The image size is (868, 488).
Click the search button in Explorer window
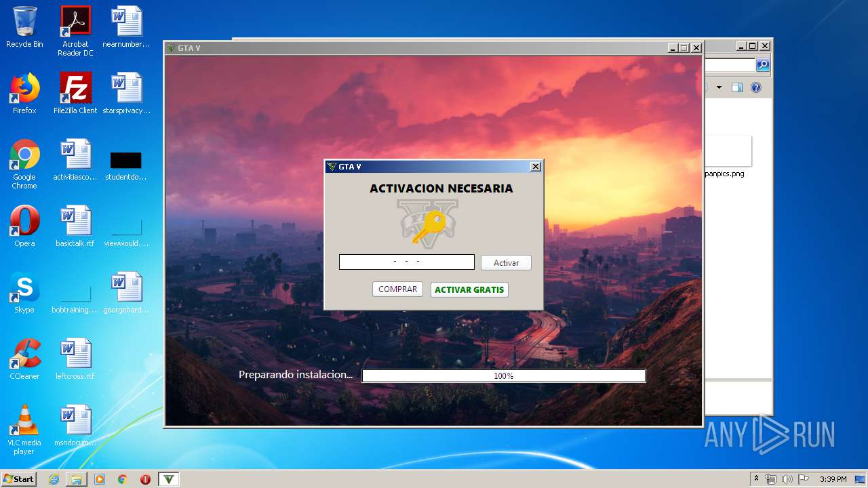pyautogui.click(x=763, y=65)
